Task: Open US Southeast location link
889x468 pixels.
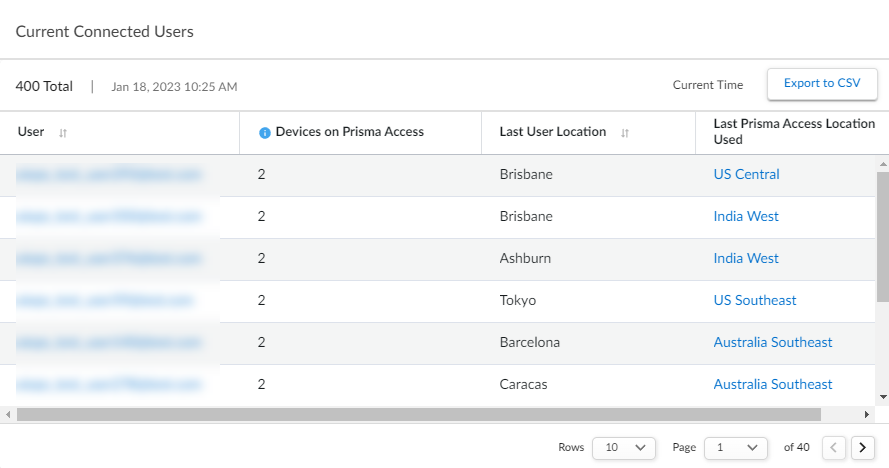Action: (x=755, y=300)
